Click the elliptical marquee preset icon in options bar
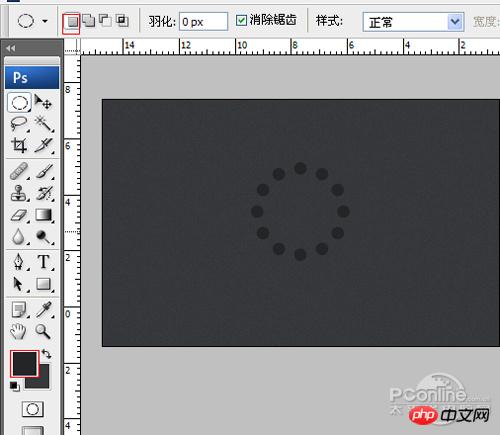The height and width of the screenshot is (435, 500). pyautogui.click(x=26, y=21)
